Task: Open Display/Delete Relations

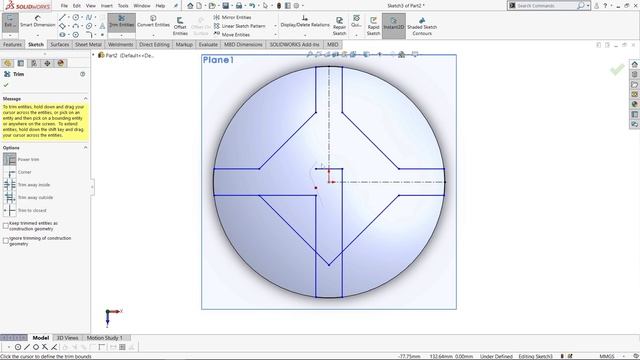Action: [x=305, y=21]
